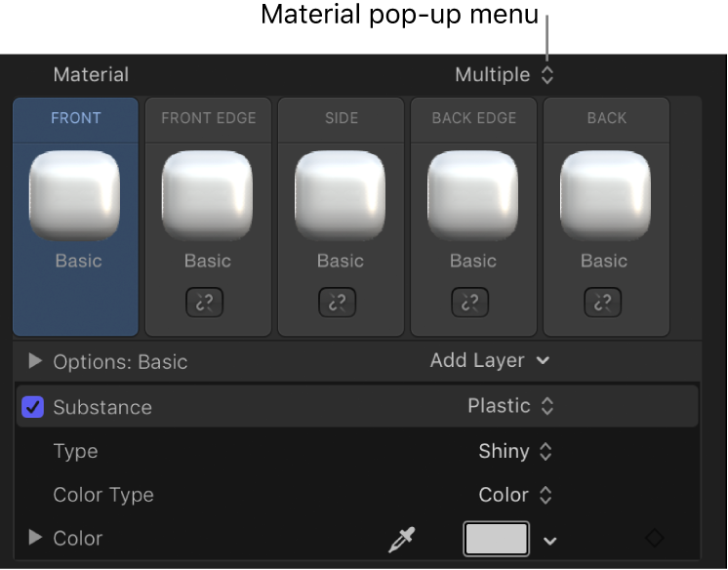728x570 pixels.
Task: Expand the Color disclosure triangle
Action: point(36,538)
